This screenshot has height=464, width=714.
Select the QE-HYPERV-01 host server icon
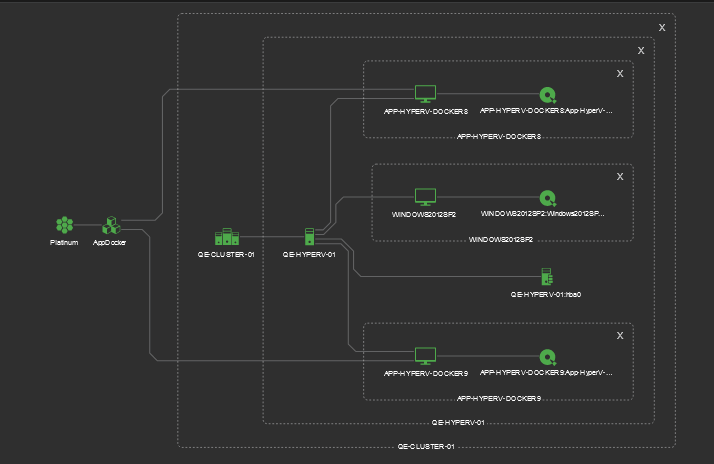pos(309,237)
